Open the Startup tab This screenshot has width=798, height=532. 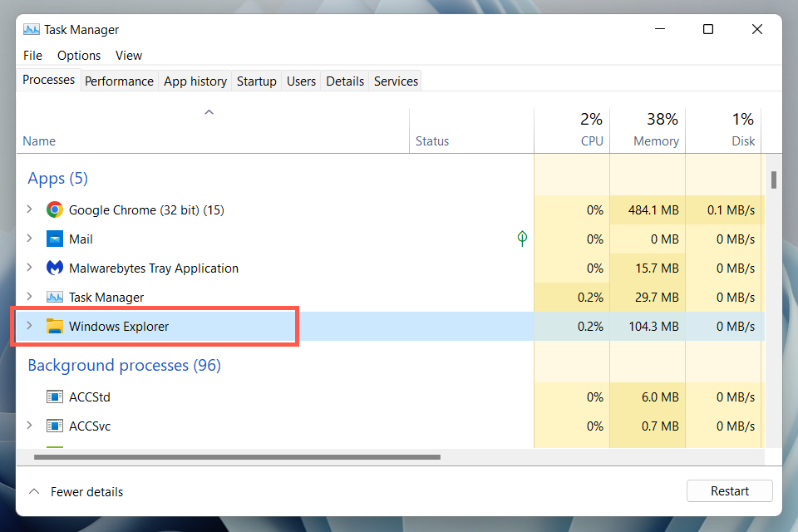tap(256, 81)
